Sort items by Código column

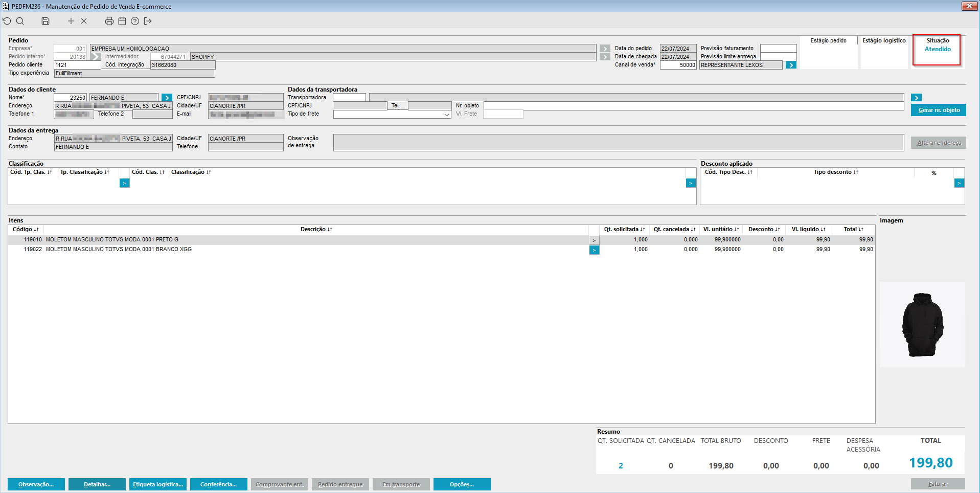click(26, 230)
